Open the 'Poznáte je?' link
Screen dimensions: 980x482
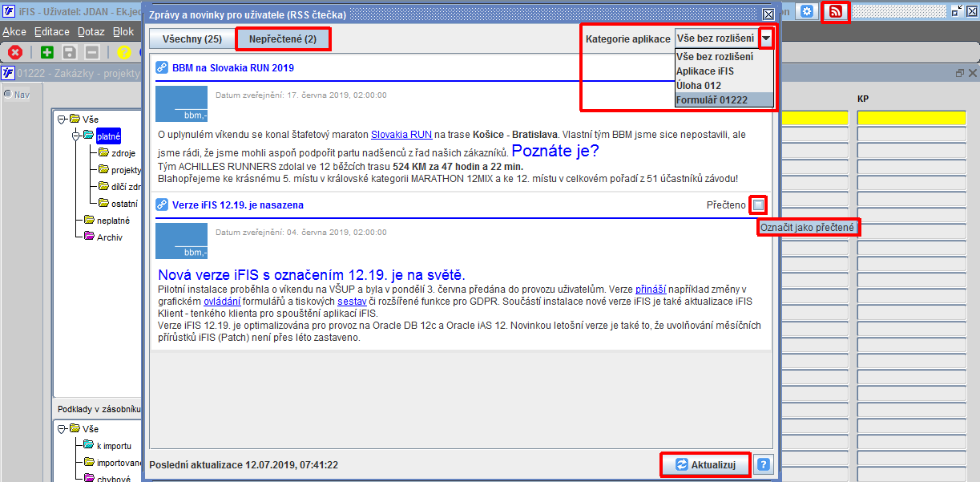point(555,150)
